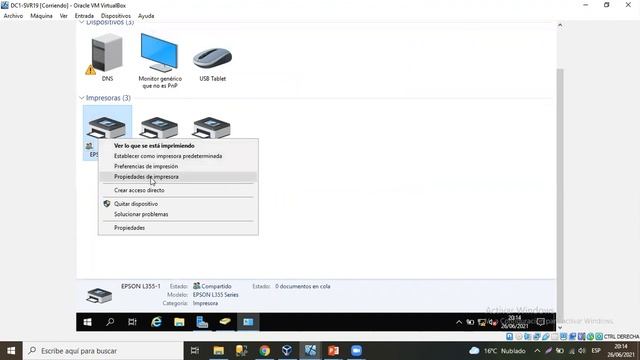Click the yellow tool icon in guest taskbar

(x=225, y=322)
